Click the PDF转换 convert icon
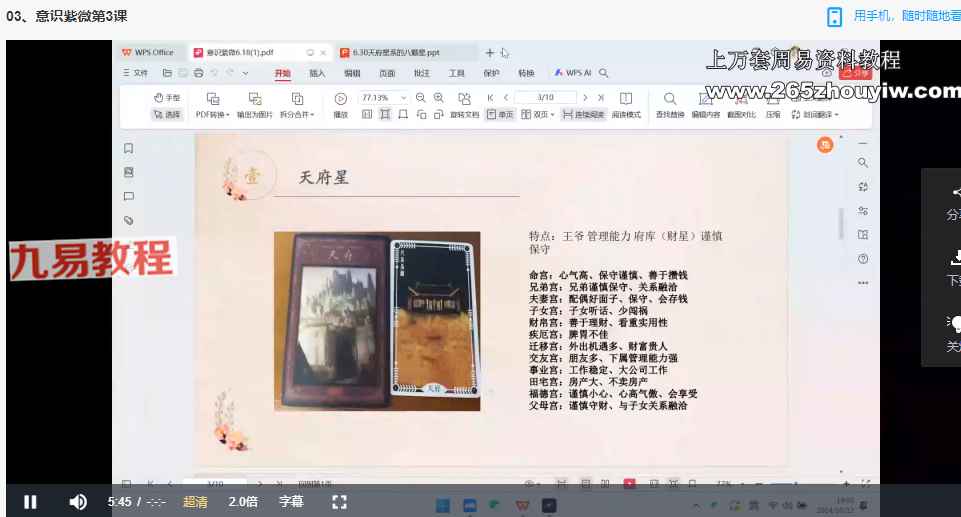Screen dimensions: 961x517 click(x=212, y=99)
